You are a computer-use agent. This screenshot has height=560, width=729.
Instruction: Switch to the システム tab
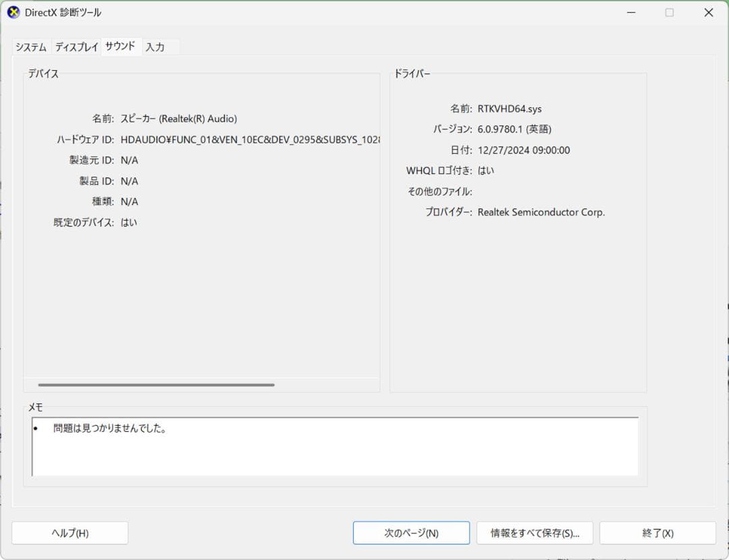pyautogui.click(x=30, y=47)
